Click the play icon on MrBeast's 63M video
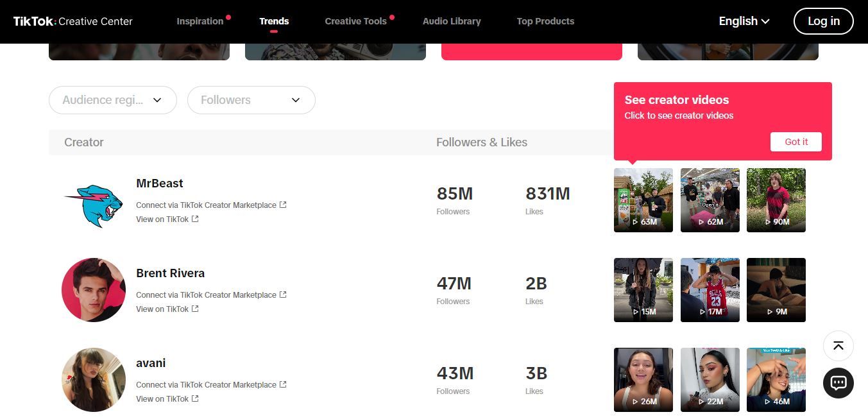868x419 pixels. pyautogui.click(x=636, y=221)
